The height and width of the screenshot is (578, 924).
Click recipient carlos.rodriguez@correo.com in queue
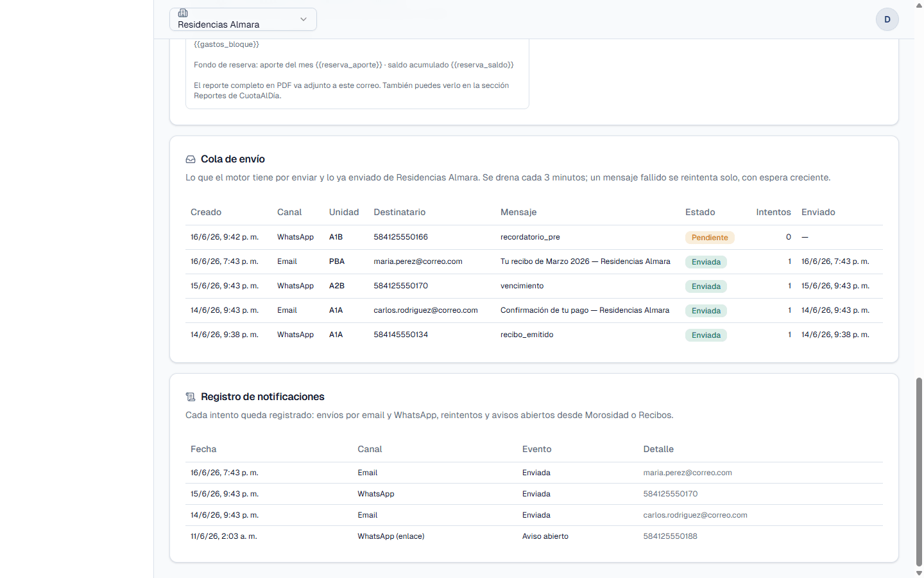425,310
